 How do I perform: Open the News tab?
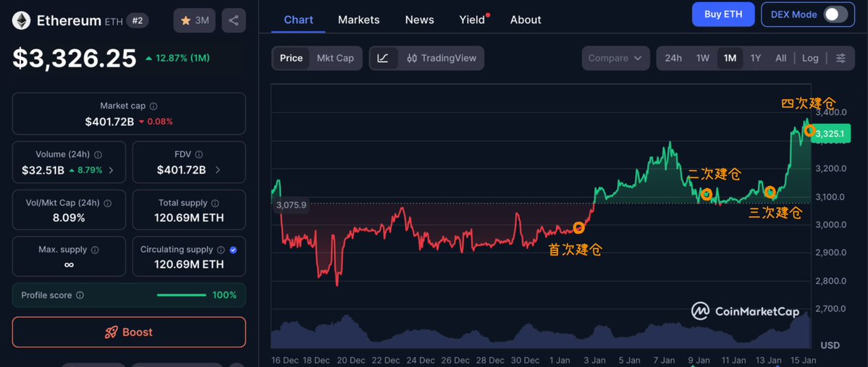tap(420, 20)
